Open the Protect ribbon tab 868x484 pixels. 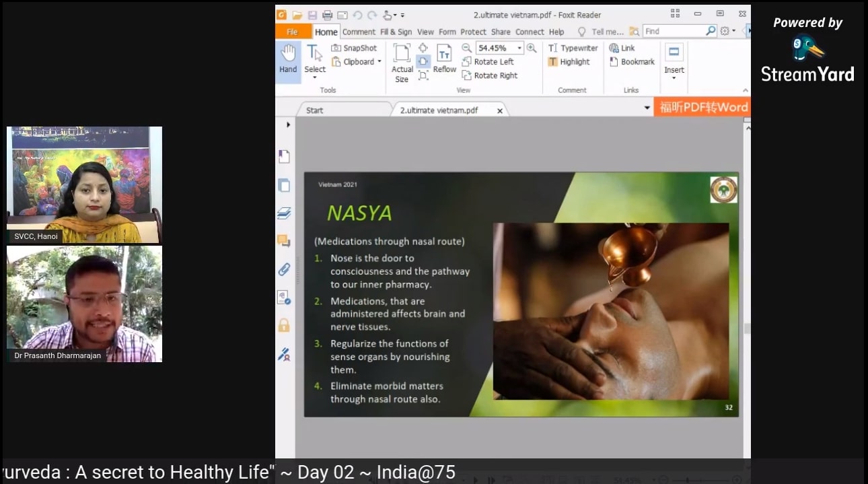(x=473, y=32)
